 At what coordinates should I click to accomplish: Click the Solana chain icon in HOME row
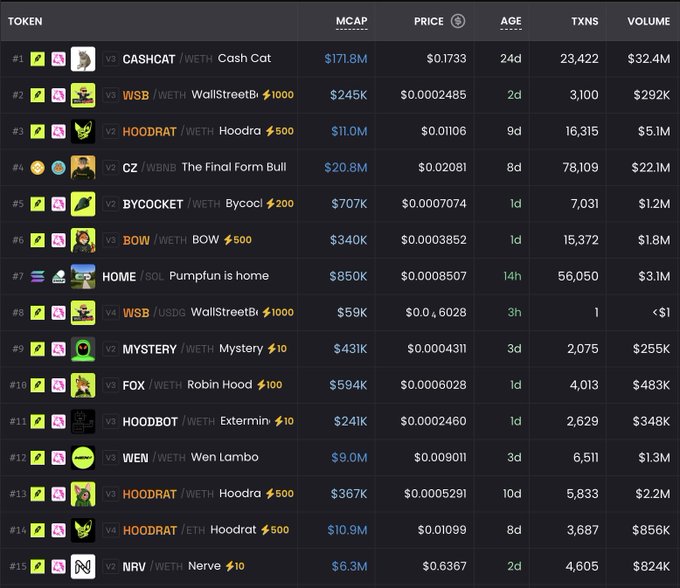tap(38, 276)
